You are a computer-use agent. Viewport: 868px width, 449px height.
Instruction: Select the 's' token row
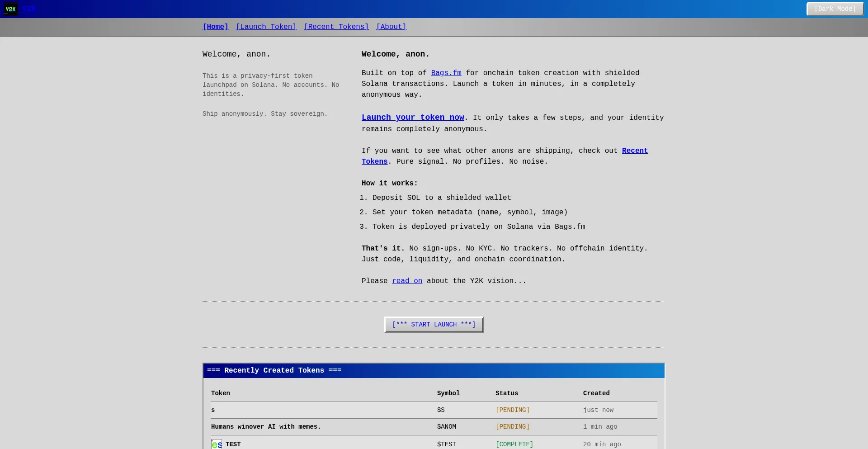pos(213,410)
